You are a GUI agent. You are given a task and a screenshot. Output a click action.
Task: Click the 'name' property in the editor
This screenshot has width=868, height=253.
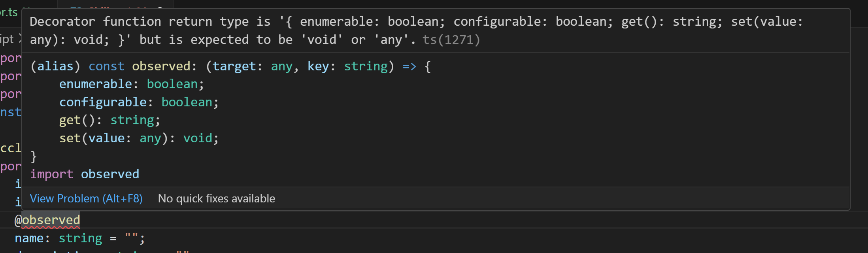pyautogui.click(x=29, y=238)
